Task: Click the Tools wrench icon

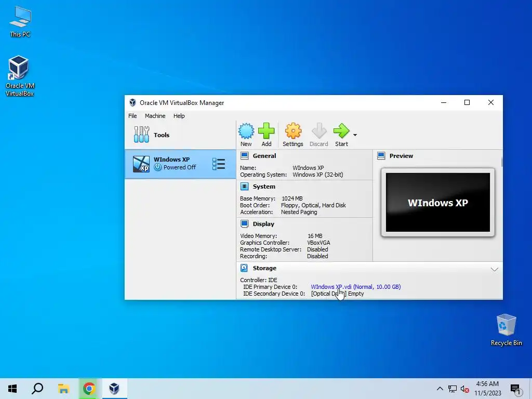Action: (141, 135)
